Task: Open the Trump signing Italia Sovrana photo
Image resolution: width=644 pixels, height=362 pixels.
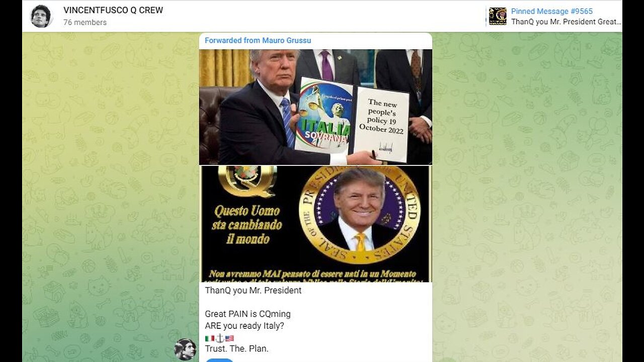Action: (x=315, y=107)
